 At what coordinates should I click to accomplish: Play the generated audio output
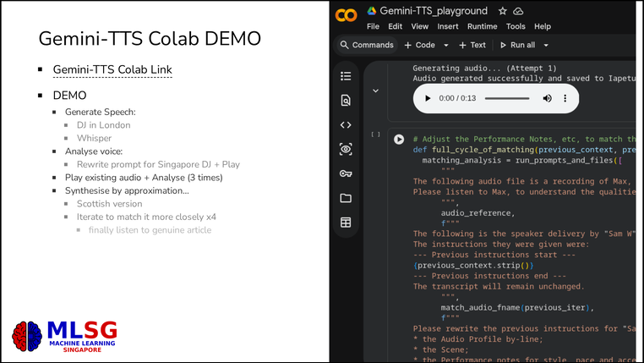428,98
